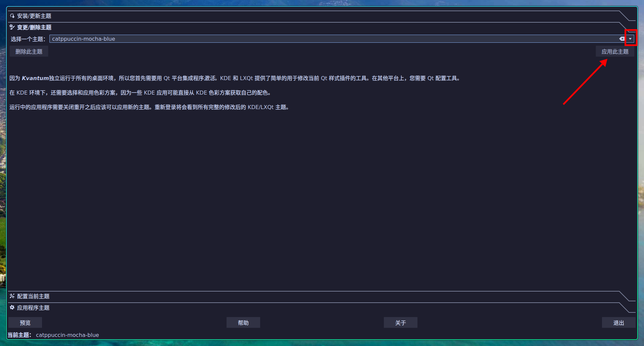This screenshot has width=644, height=346.
Task: Quit using the 退出 button
Action: pos(618,322)
